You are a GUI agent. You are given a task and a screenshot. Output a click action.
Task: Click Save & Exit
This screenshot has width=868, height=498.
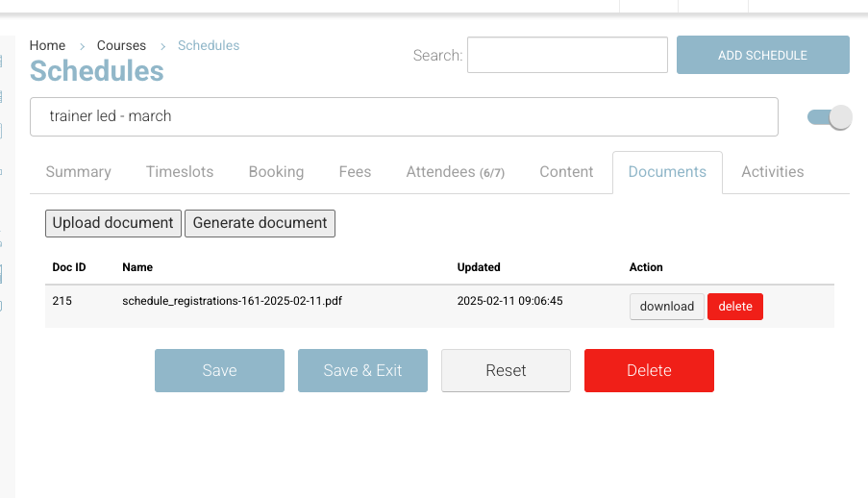[362, 370]
